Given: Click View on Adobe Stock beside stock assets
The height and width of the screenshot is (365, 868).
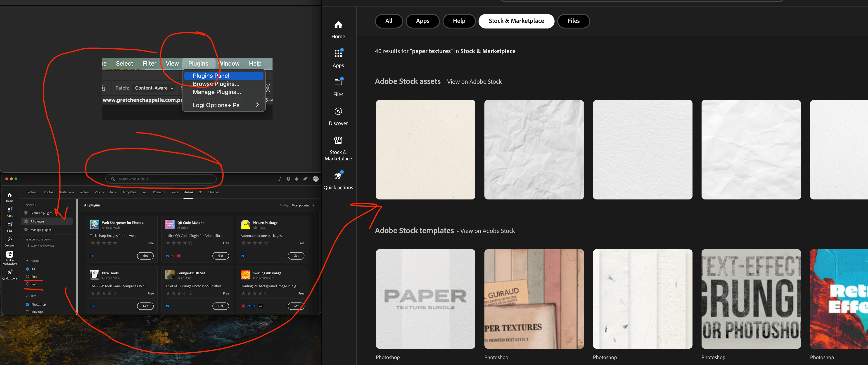Looking at the screenshot, I should [474, 82].
